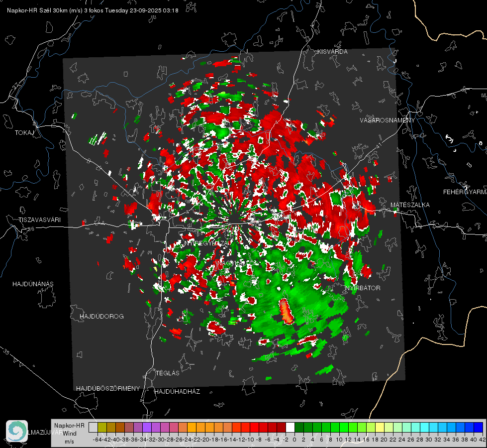
Task: Click the 0 value on the legend scale
Action: (294, 440)
